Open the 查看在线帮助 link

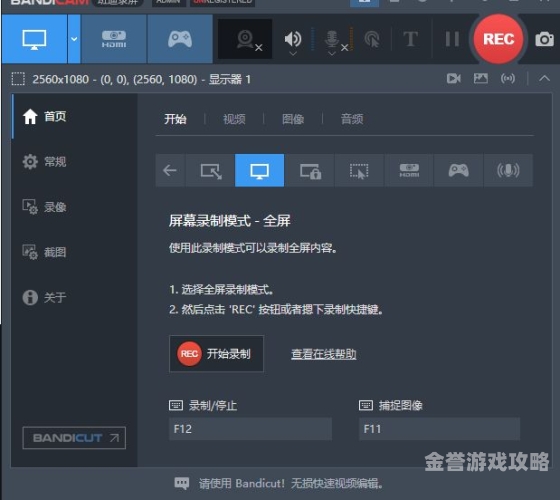[x=324, y=354]
